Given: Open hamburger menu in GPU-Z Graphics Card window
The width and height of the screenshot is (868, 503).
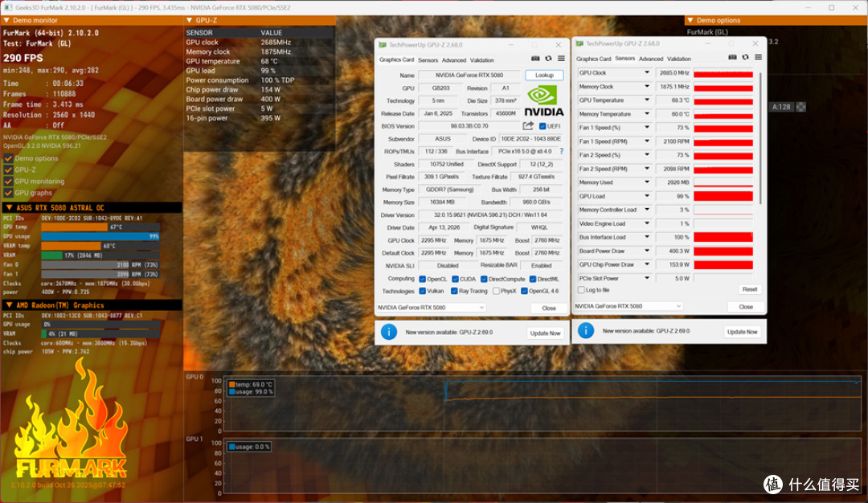Looking at the screenshot, I should point(561,59).
